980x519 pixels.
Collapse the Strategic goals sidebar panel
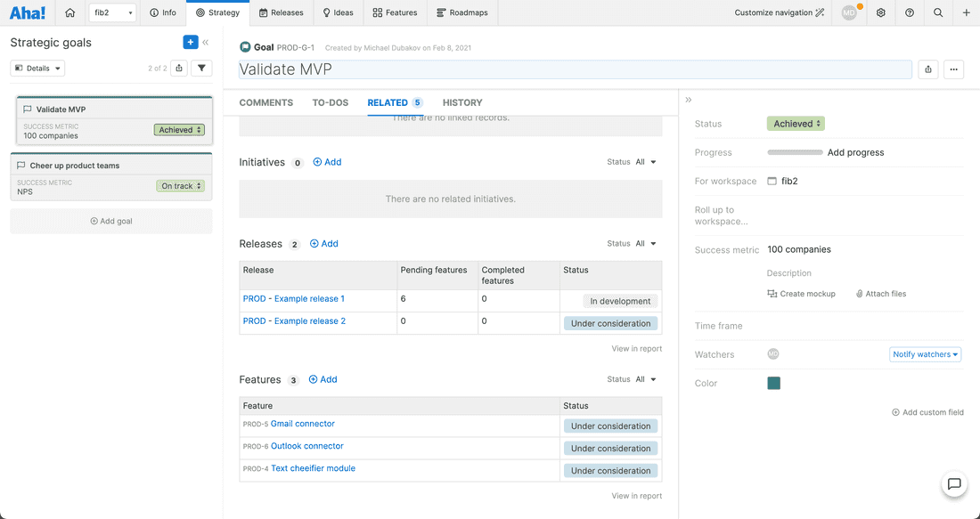coord(206,42)
